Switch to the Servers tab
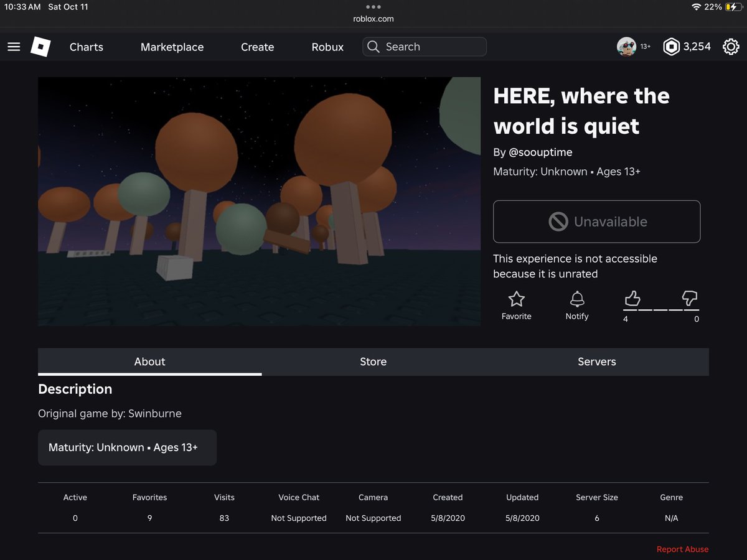This screenshot has height=560, width=747. (x=597, y=362)
